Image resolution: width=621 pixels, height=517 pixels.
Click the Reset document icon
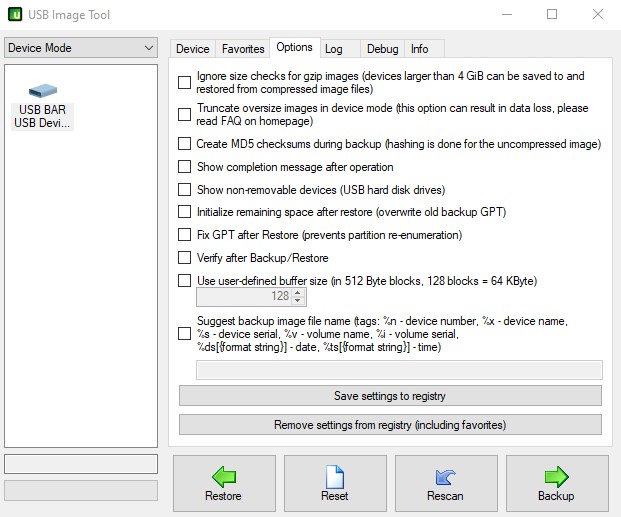(x=335, y=476)
